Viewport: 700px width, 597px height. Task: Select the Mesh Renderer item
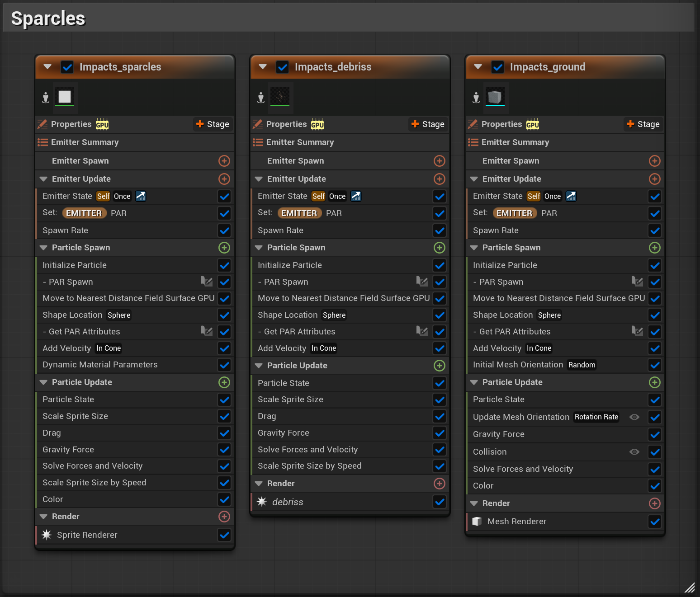(517, 522)
